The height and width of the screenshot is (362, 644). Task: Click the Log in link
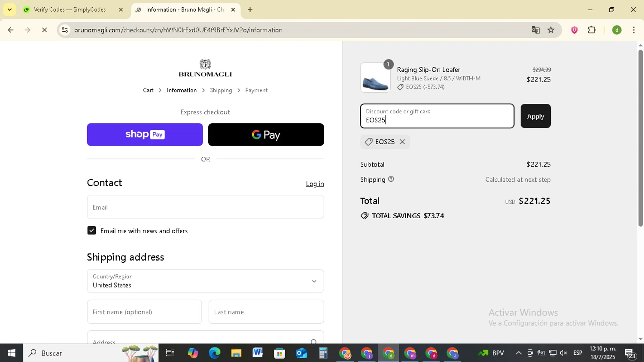coord(315,184)
